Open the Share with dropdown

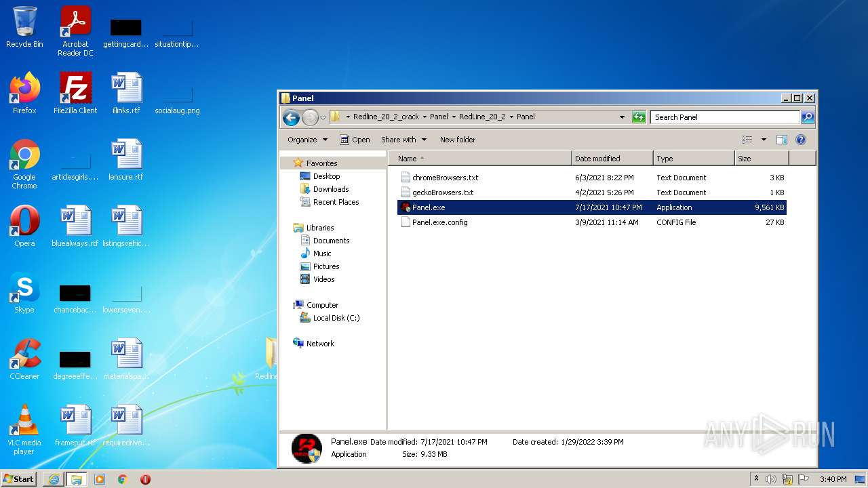click(x=403, y=140)
